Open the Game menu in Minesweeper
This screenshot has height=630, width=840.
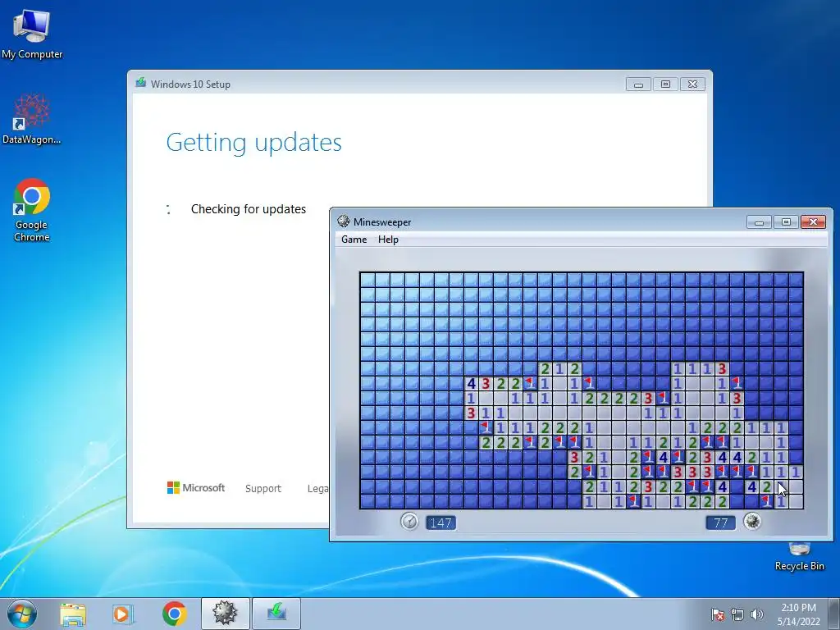(354, 240)
